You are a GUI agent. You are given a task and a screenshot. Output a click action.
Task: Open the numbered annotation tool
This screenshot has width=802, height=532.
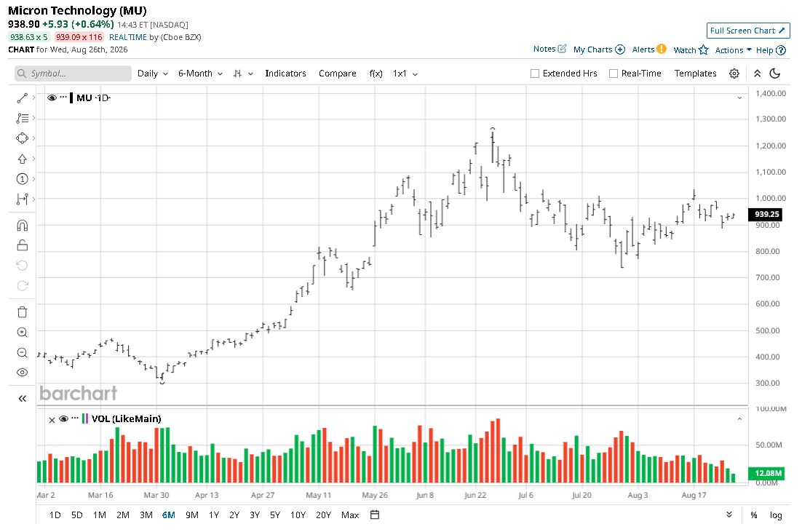[22, 179]
